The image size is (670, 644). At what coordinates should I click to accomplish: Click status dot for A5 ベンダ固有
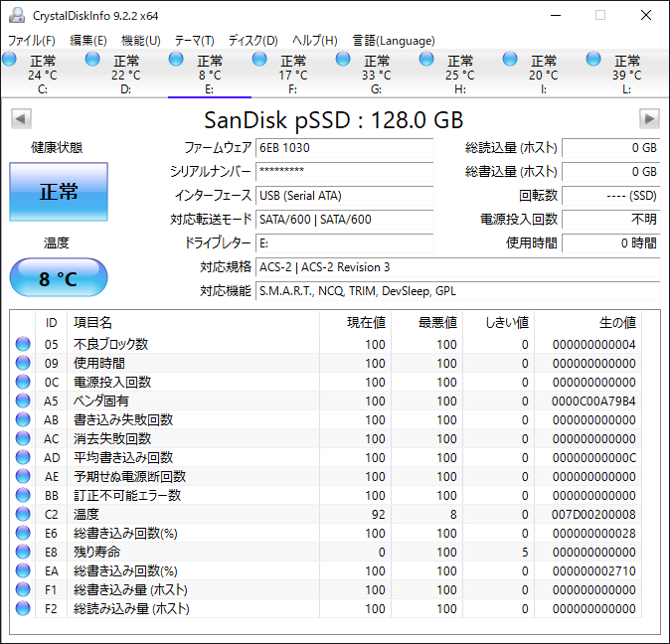click(x=23, y=401)
